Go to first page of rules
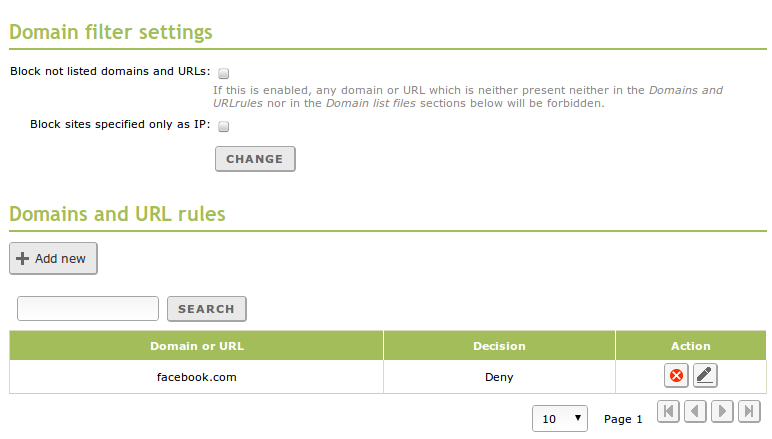 click(x=669, y=411)
